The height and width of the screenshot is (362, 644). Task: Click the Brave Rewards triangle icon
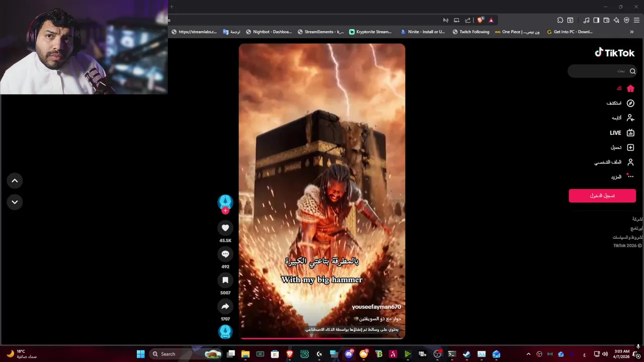point(491,20)
